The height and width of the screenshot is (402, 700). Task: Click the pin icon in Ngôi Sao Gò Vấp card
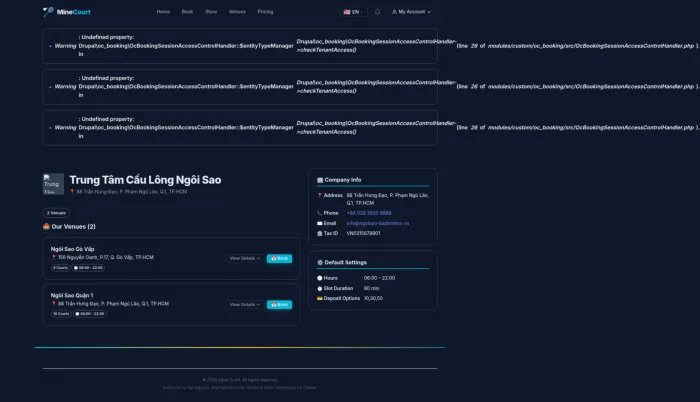54,257
